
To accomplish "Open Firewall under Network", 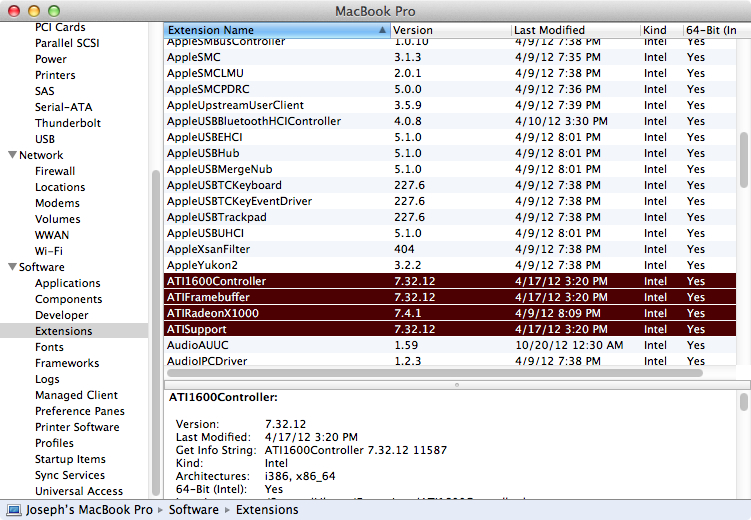I will 55,171.
